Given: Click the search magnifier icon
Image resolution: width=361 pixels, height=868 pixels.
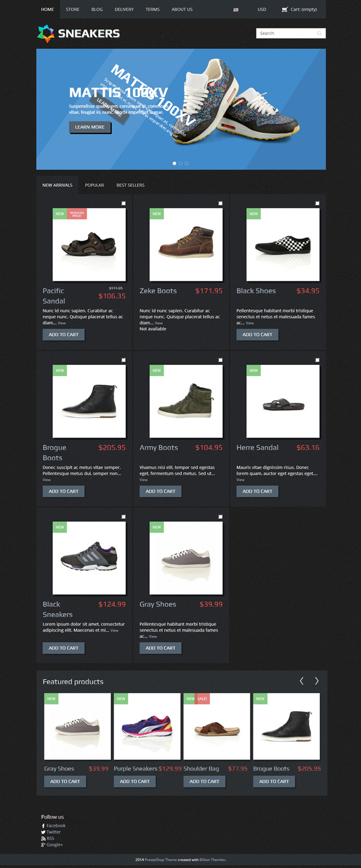Looking at the screenshot, I should (x=319, y=34).
